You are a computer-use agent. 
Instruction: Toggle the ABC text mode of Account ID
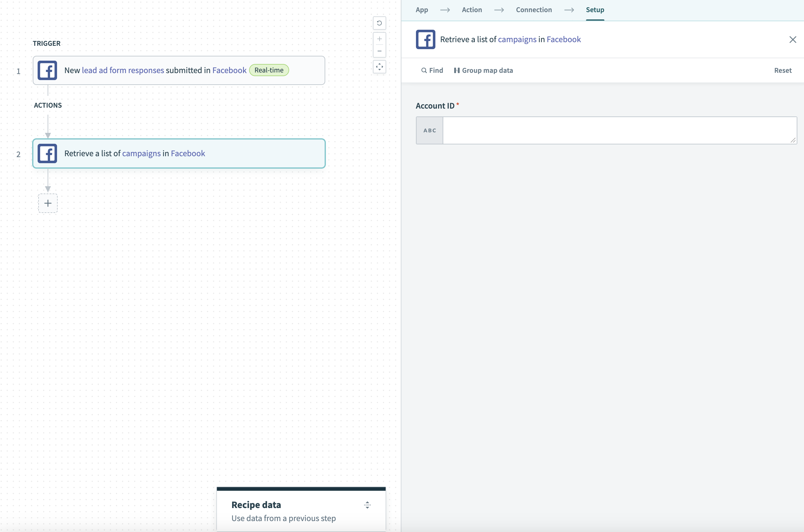tap(429, 130)
